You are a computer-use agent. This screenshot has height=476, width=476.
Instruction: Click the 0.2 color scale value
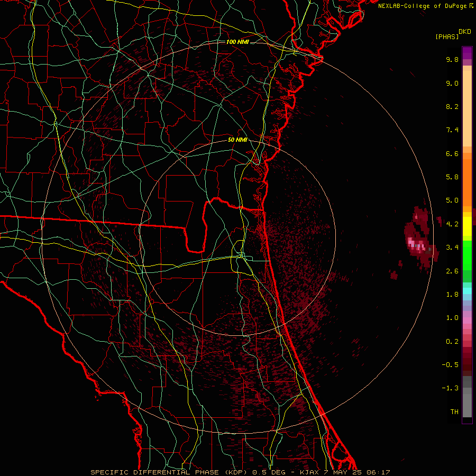452,342
